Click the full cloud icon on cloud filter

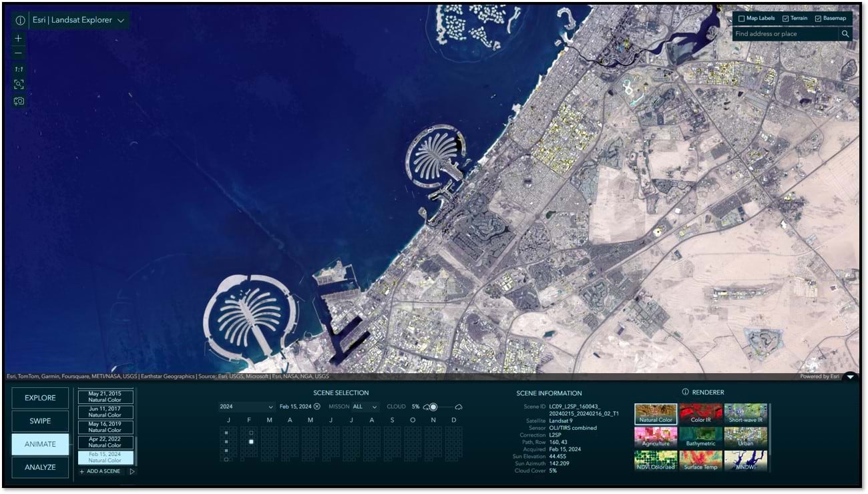click(459, 407)
